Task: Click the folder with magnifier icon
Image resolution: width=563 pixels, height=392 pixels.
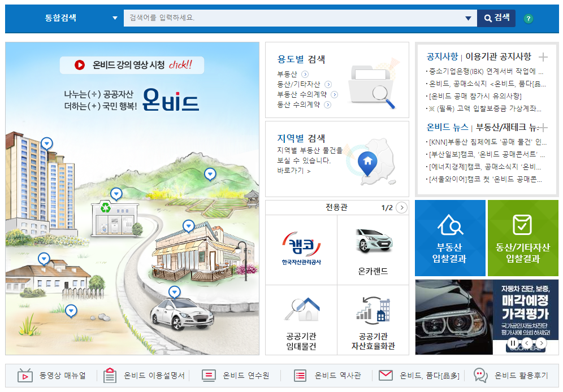Action: pyautogui.click(x=372, y=85)
